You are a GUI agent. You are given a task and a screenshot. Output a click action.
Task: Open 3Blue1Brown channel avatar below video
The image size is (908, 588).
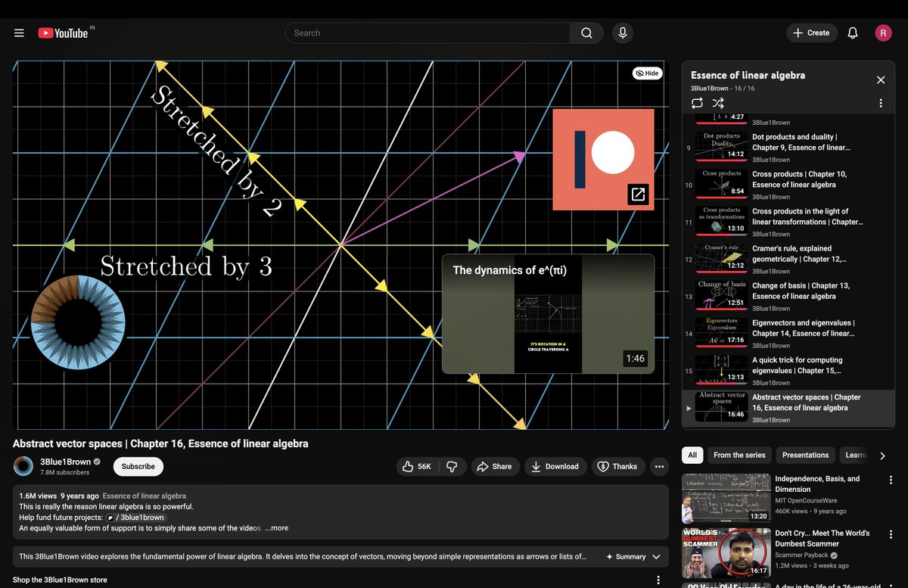(23, 466)
